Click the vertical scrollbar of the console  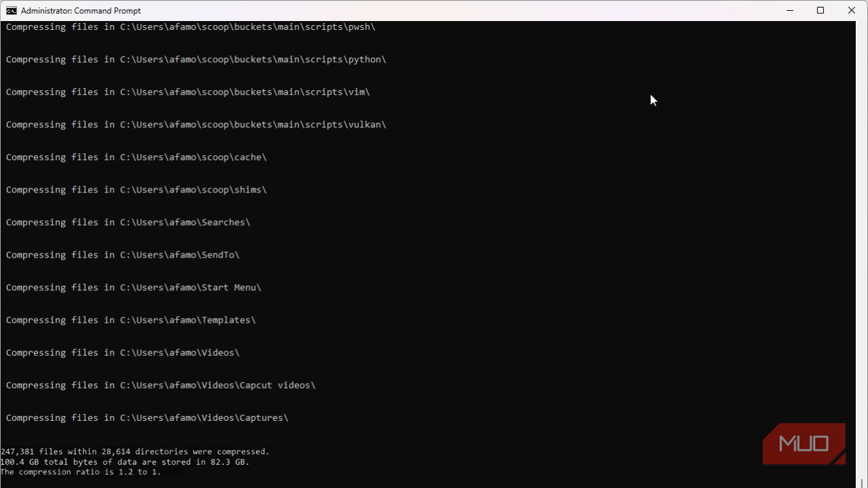(x=861, y=254)
